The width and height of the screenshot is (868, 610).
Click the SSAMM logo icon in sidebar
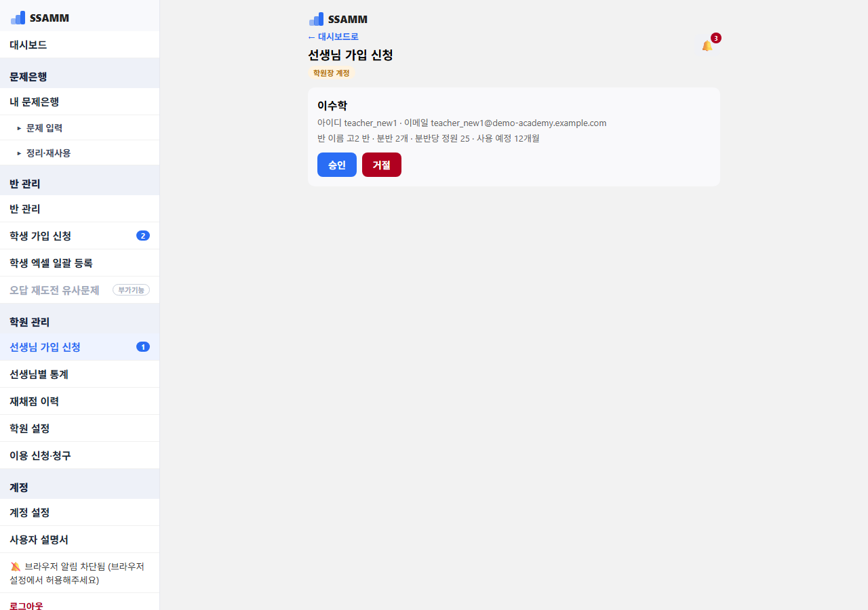(x=18, y=18)
